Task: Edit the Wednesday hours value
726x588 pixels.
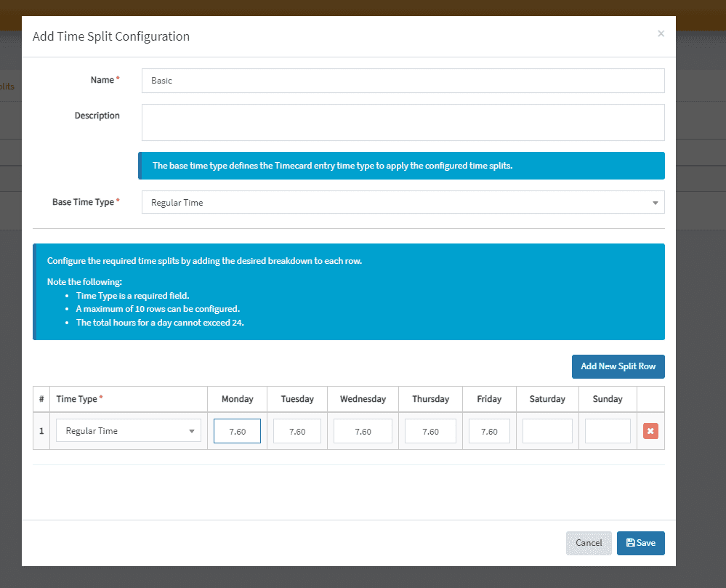Action: 363,430
